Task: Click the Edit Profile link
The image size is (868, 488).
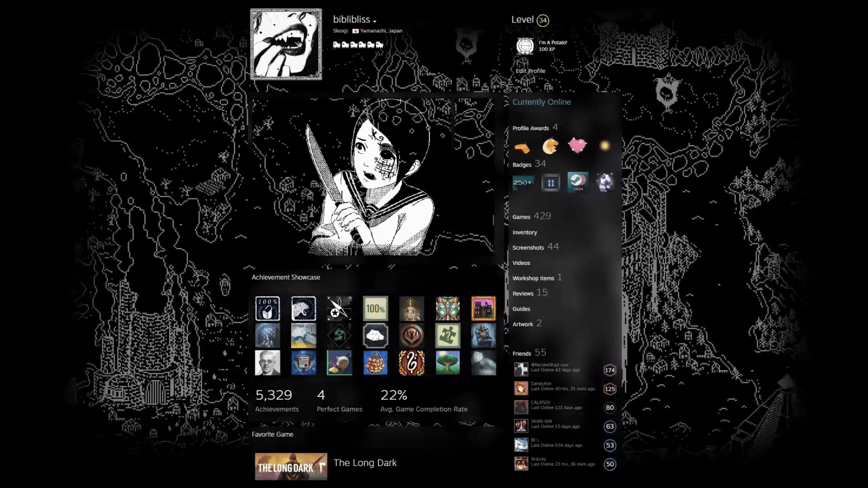Action: point(530,71)
